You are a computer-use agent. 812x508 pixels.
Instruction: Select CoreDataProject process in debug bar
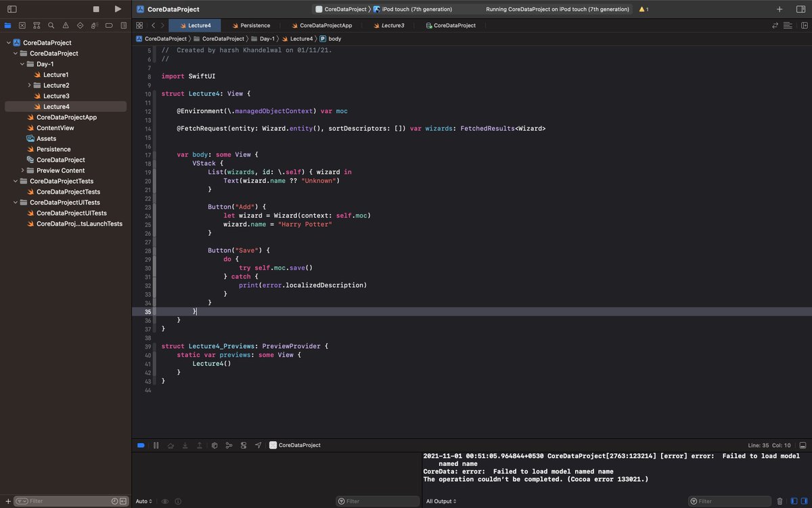[x=295, y=445]
